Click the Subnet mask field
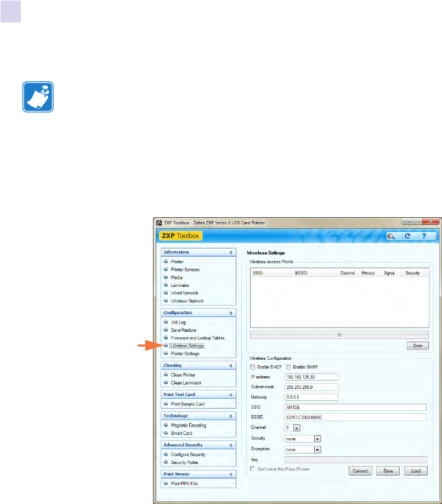Screen dimensions: 442x504 [311, 387]
